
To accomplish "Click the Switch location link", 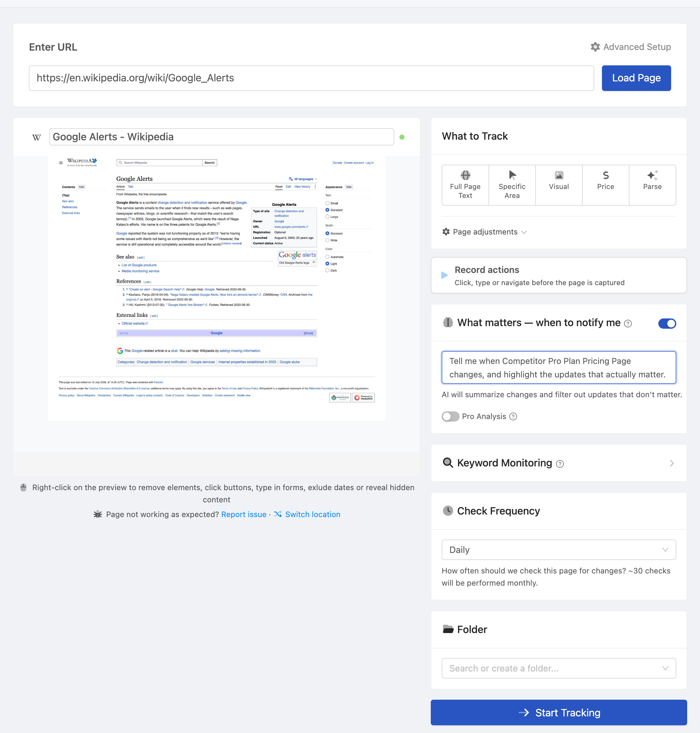I will (x=313, y=514).
